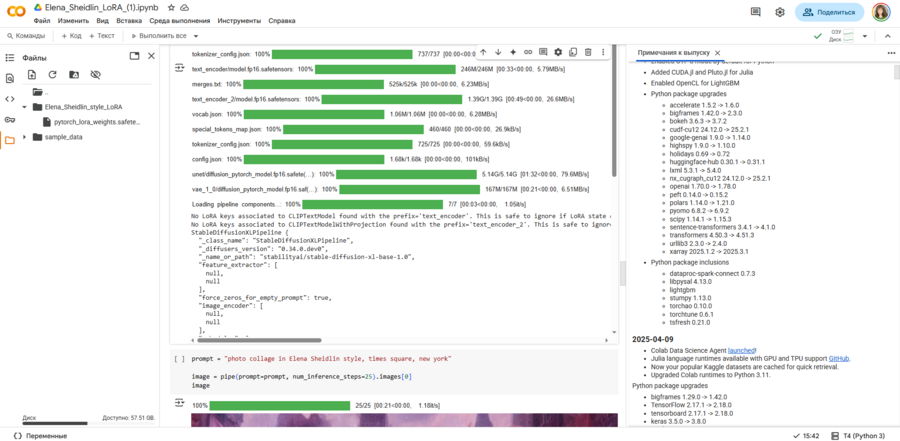
Task: Delete the cell with trash icon
Action: pos(588,52)
